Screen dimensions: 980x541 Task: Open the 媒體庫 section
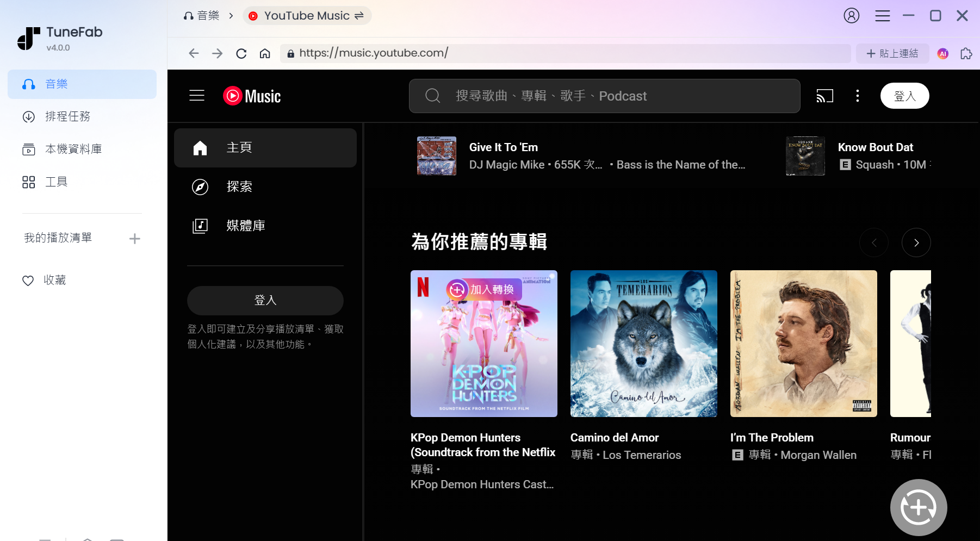tap(246, 226)
